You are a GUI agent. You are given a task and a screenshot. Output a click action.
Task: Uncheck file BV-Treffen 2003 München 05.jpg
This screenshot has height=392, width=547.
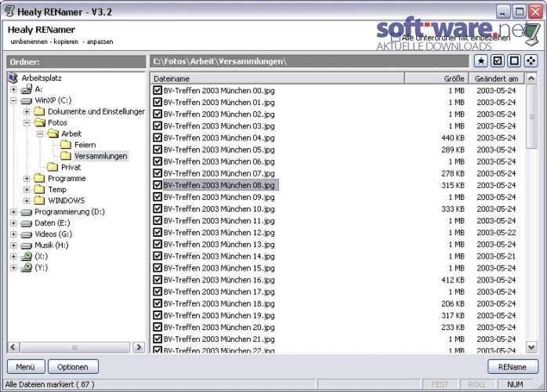click(158, 150)
